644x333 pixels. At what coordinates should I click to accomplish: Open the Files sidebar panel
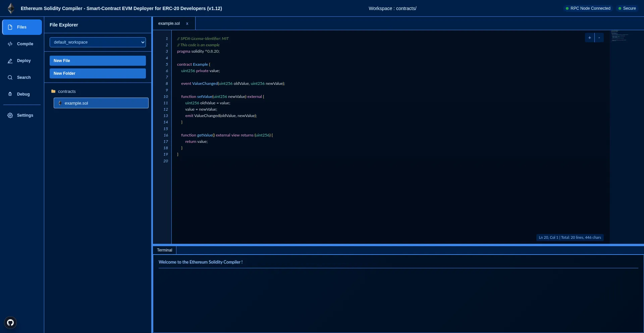[22, 27]
